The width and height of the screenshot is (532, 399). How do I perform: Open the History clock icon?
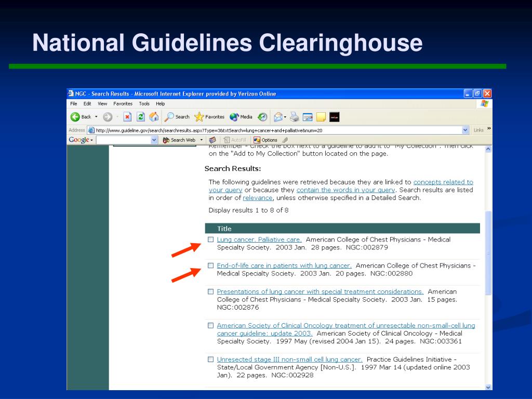click(262, 117)
